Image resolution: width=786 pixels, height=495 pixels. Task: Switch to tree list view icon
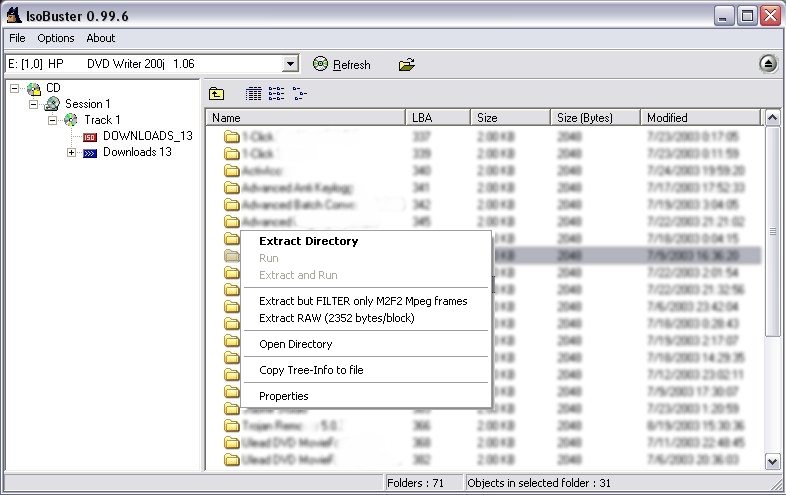pyautogui.click(x=299, y=94)
